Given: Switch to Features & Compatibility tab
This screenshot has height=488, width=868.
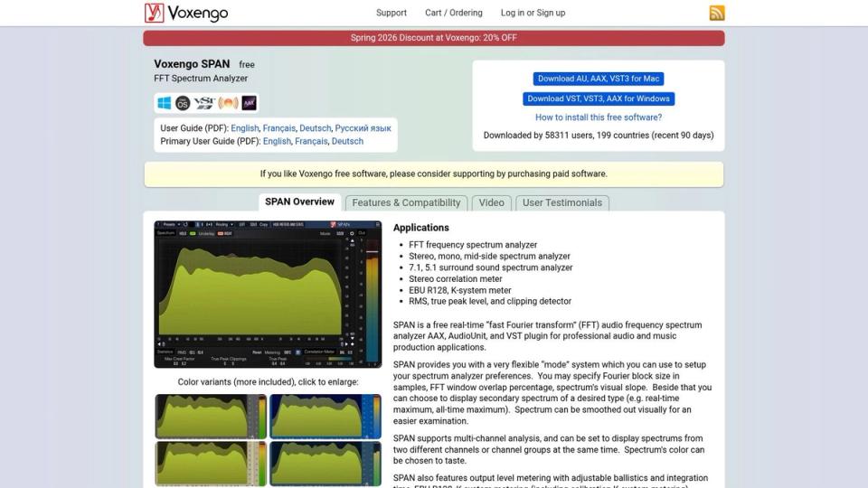Looking at the screenshot, I should click(406, 203).
